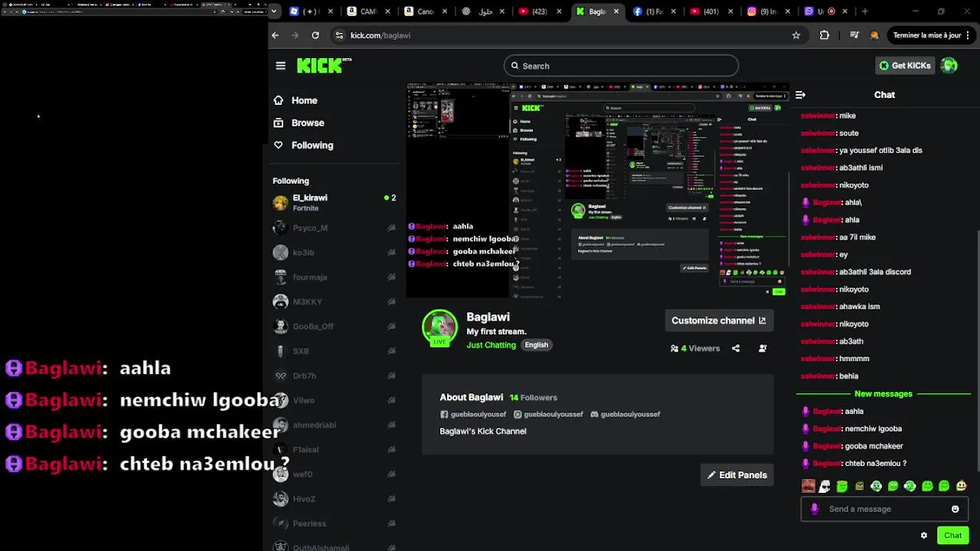Viewport: 980px width, 551px height.
Task: Open fourmaja channel in Following list
Action: 335,277
